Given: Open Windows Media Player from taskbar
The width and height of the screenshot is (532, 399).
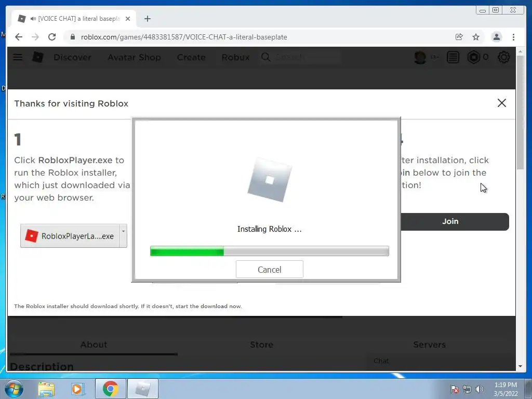Looking at the screenshot, I should click(78, 389).
